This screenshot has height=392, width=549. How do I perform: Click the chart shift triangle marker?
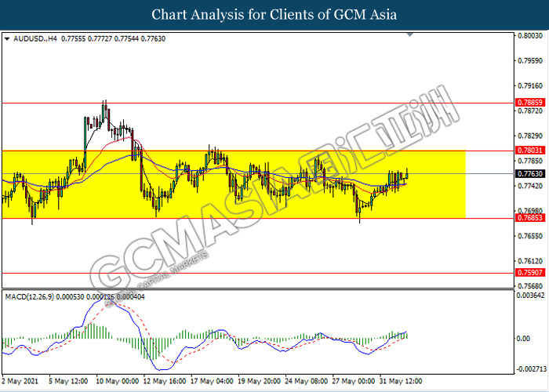click(x=409, y=35)
